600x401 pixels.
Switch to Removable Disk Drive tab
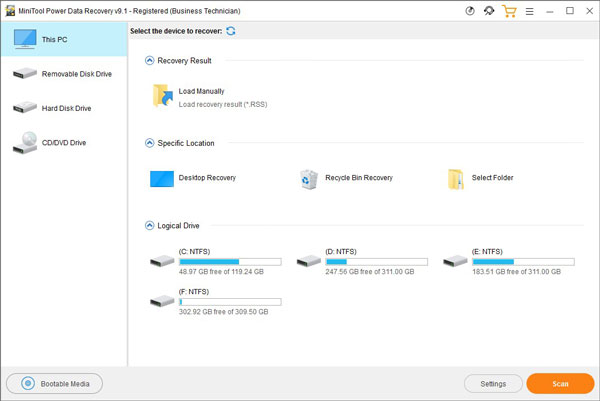click(64, 74)
